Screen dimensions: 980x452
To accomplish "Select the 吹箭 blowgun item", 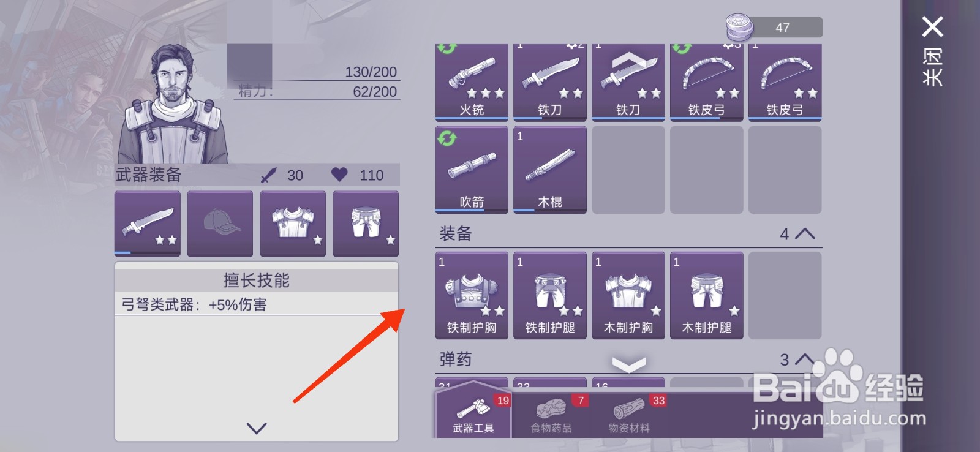I will point(472,170).
